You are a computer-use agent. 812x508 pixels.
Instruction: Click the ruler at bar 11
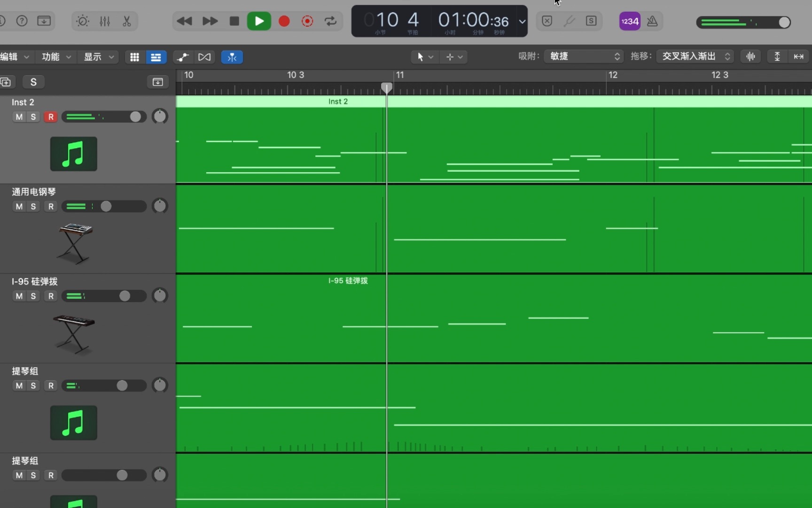pyautogui.click(x=399, y=75)
